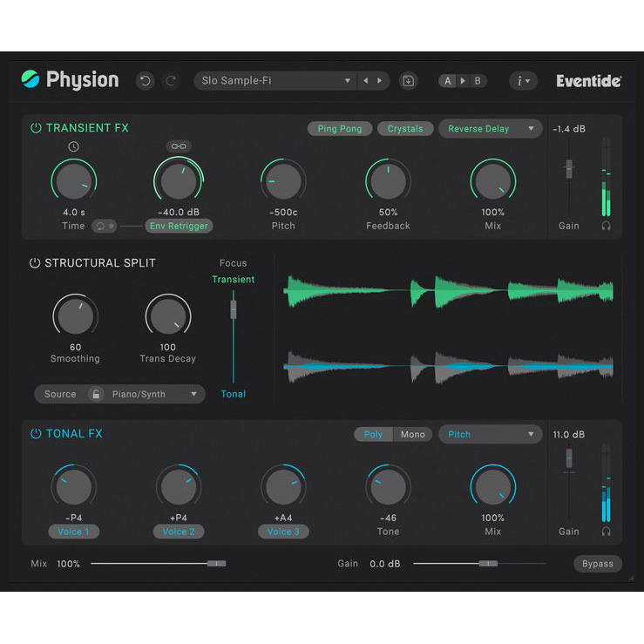644x644 pixels.
Task: Click the Trans Decay knob
Action: [168, 315]
